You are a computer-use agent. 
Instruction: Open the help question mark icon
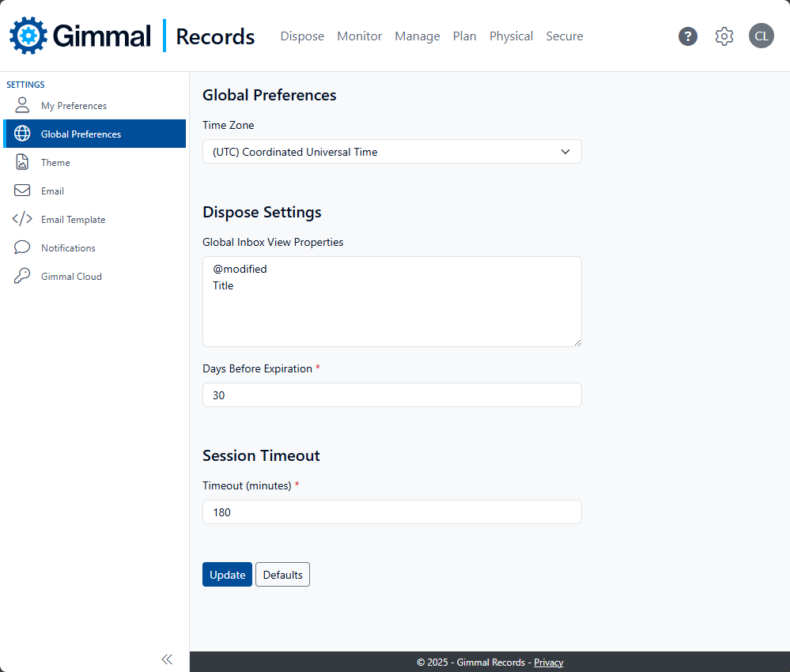(688, 36)
